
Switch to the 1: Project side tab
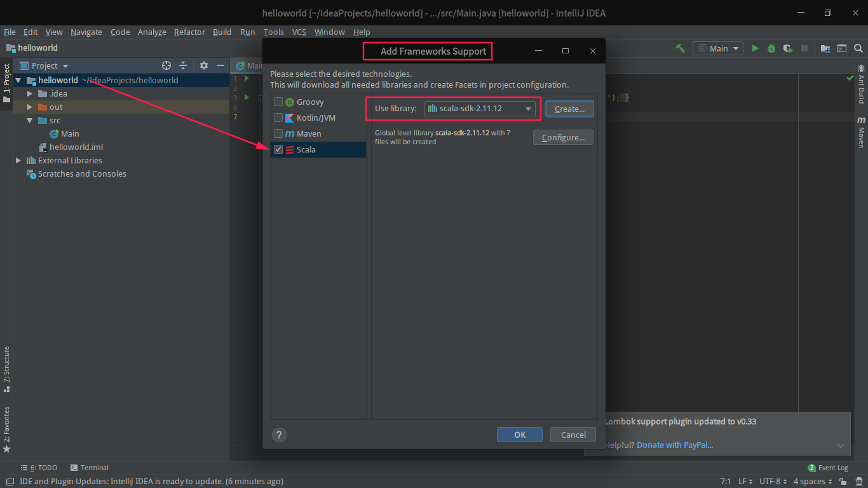tap(7, 85)
